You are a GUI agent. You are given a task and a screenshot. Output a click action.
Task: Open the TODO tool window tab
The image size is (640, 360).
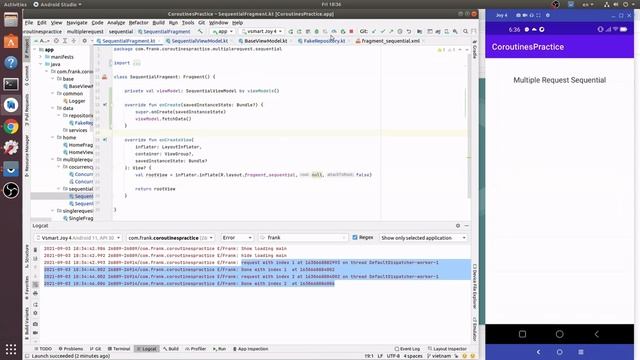(43, 349)
